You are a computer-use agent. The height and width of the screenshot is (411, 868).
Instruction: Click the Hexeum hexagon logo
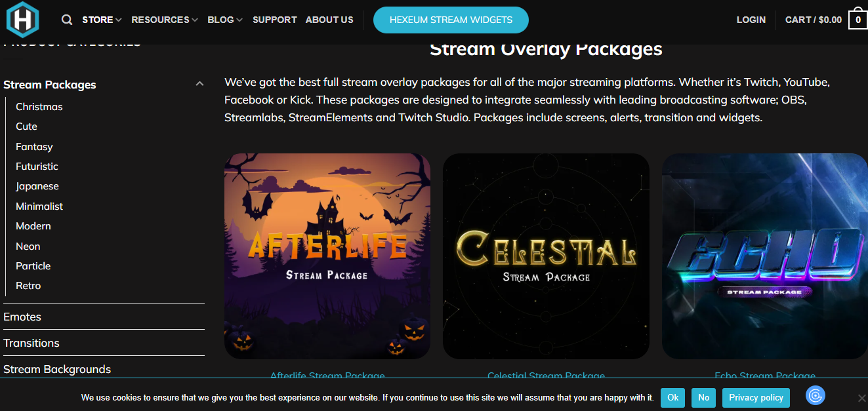click(x=22, y=19)
